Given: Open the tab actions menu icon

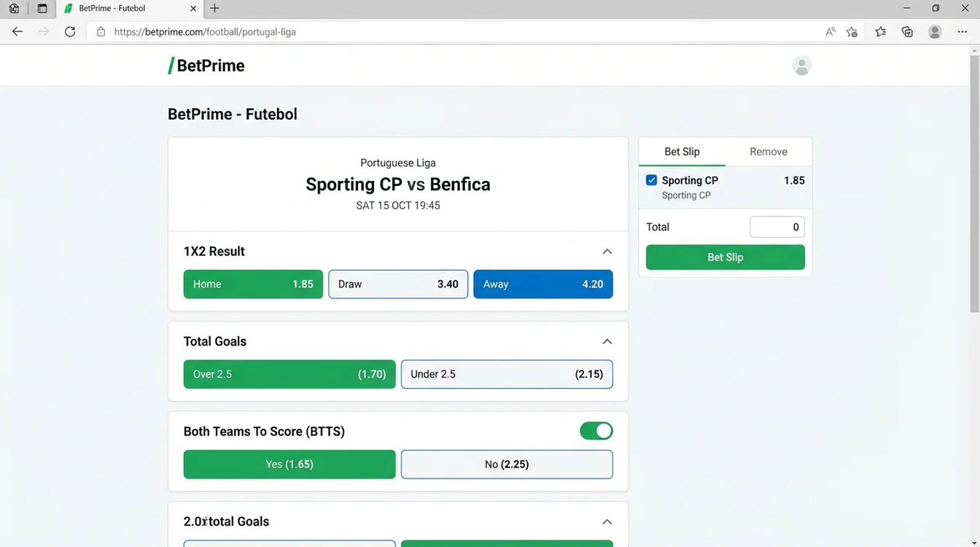Looking at the screenshot, I should pyautogui.click(x=42, y=9).
